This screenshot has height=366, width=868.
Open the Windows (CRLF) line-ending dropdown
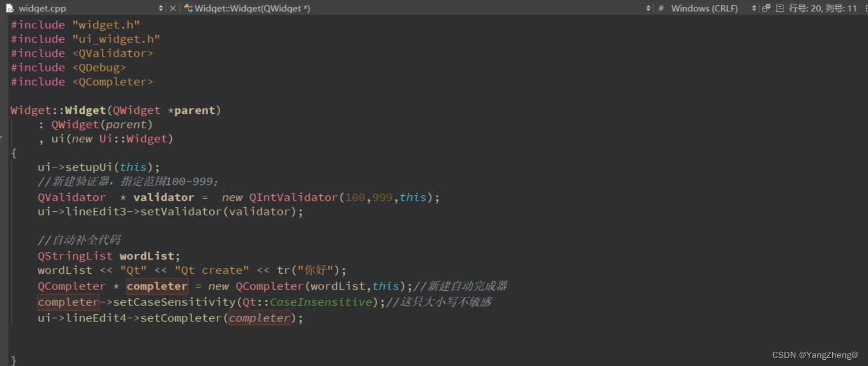754,8
